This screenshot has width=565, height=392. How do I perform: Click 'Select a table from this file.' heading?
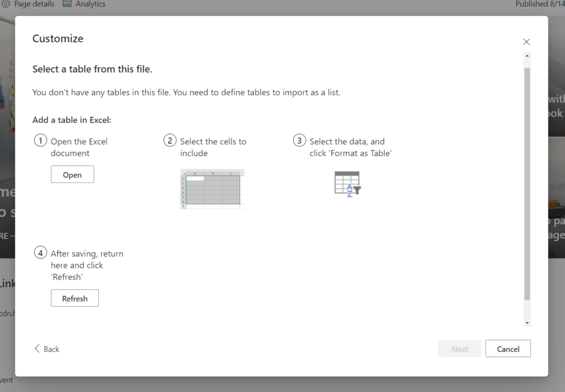(x=92, y=69)
